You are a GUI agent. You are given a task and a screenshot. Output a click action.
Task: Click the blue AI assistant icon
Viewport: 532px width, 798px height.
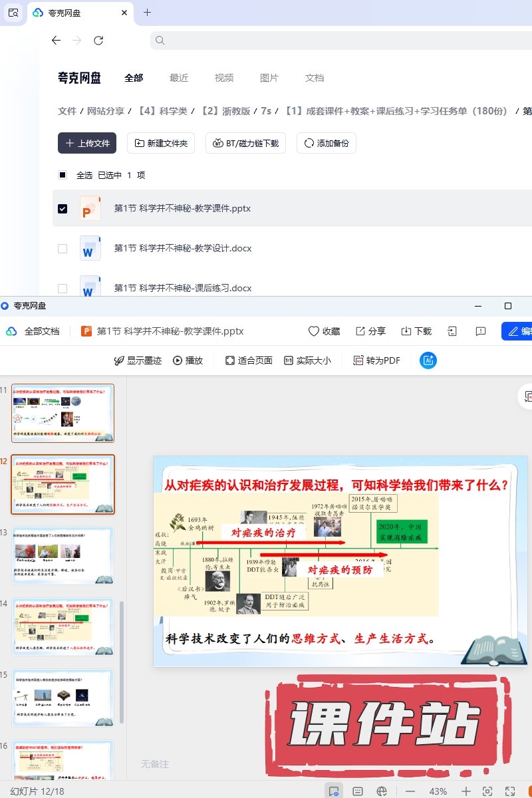tap(428, 360)
